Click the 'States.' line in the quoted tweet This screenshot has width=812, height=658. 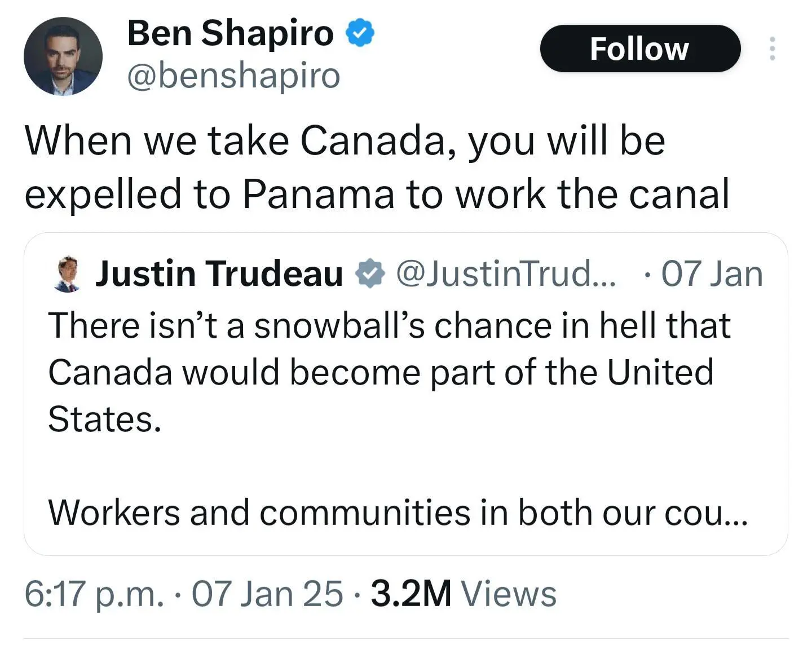(105, 419)
